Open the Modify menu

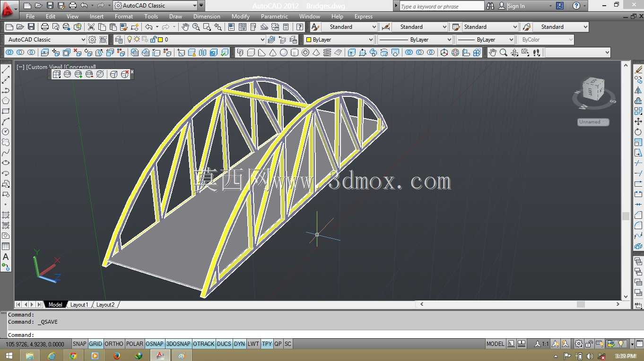tap(241, 17)
